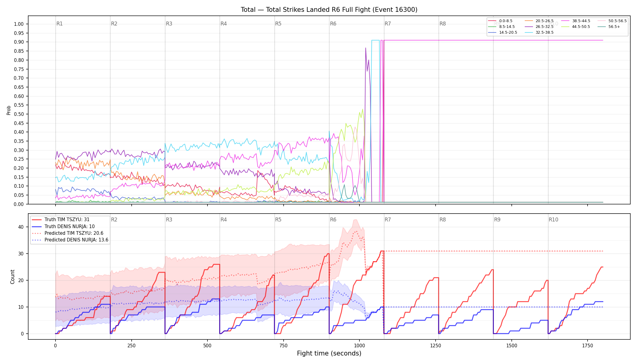Click the '0.75' probability tick label

point(19,69)
